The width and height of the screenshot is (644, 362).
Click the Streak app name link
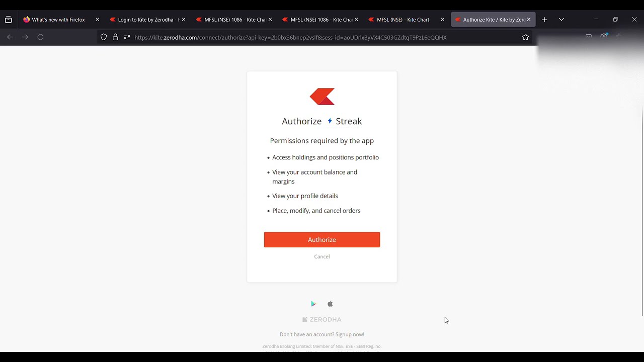click(x=345, y=121)
